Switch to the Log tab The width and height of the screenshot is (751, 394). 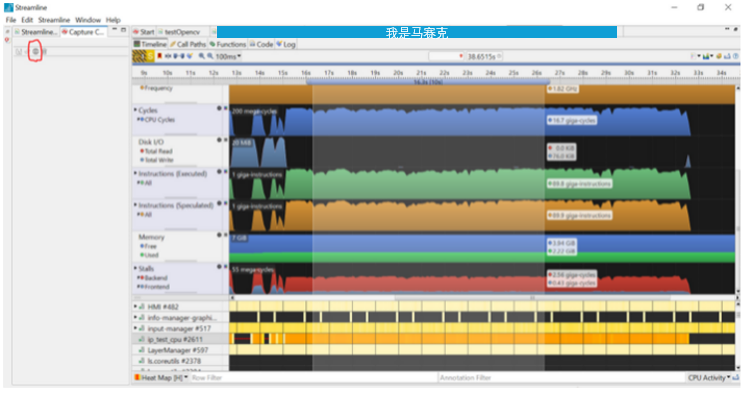tap(286, 45)
